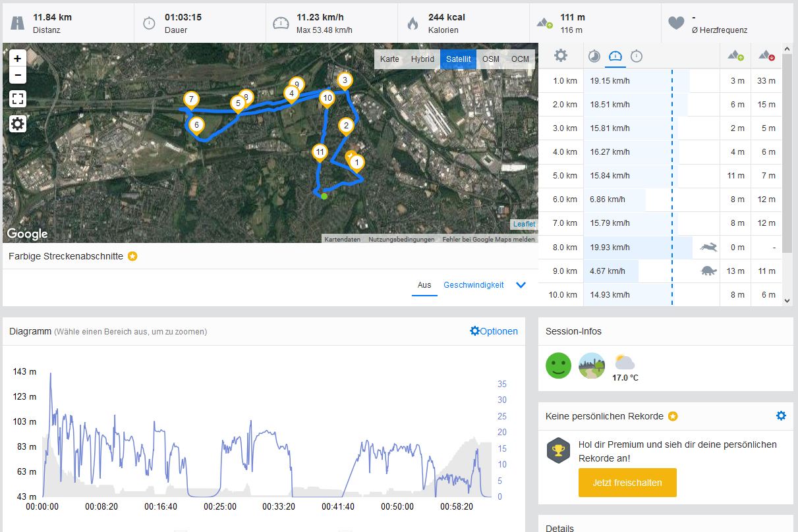Click the 18.51 km/h speed bar
This screenshot has height=532, width=798.
(x=635, y=104)
